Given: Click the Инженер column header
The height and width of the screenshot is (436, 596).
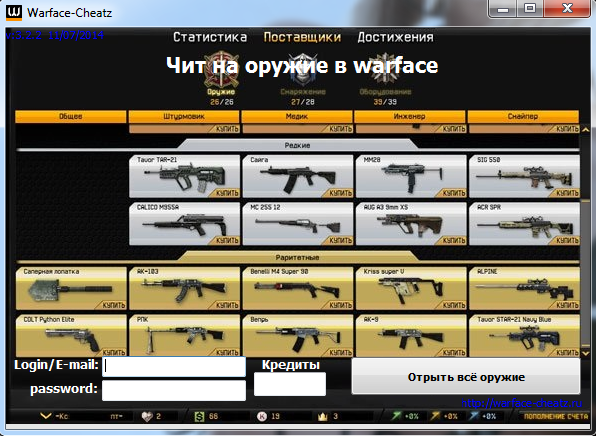Looking at the screenshot, I should click(410, 116).
